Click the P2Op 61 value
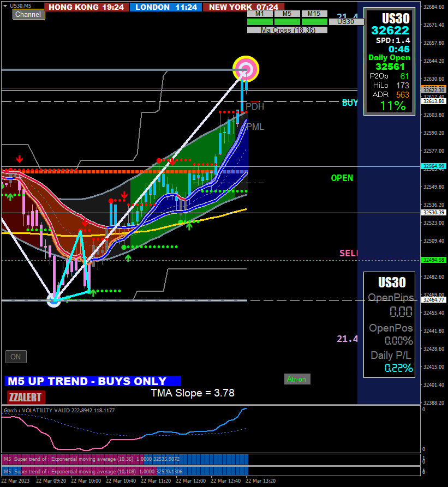Viewport: 448px width, 487px height. pyautogui.click(x=404, y=76)
